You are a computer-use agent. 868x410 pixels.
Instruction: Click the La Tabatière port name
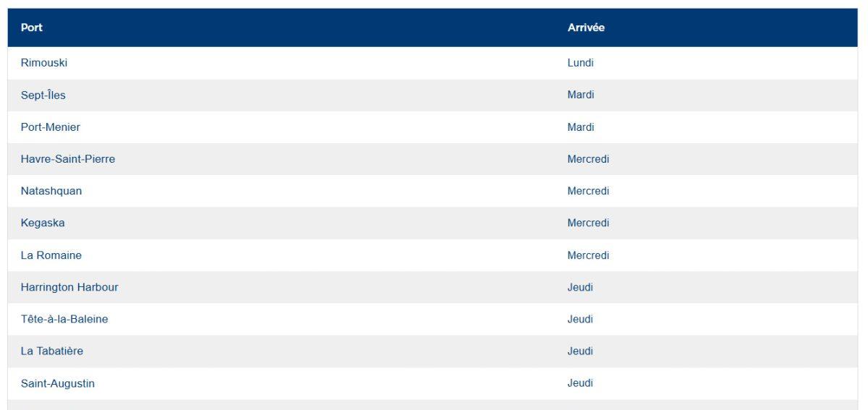(52, 351)
